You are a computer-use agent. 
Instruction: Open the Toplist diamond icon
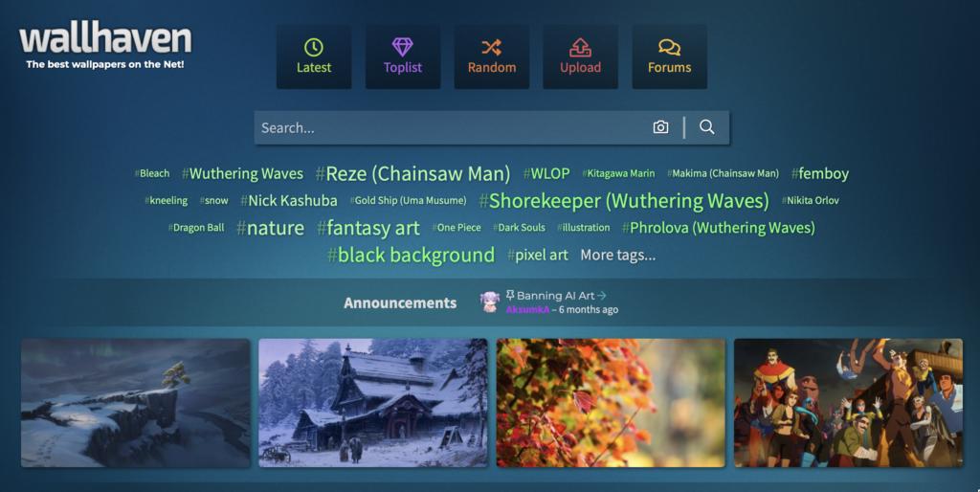[x=403, y=47]
